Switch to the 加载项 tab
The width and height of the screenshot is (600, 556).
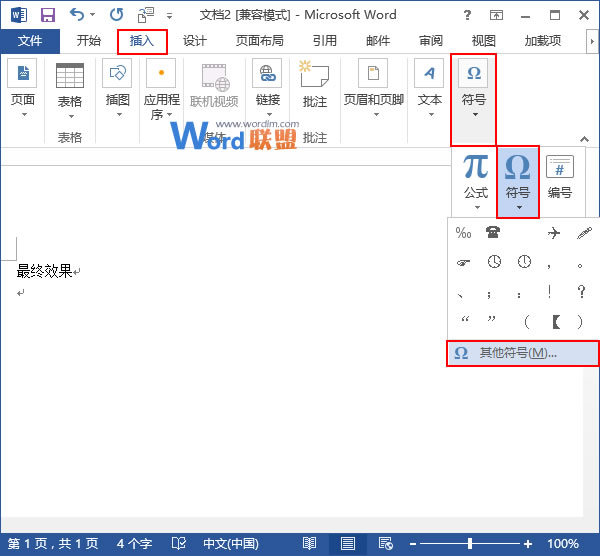(x=543, y=41)
